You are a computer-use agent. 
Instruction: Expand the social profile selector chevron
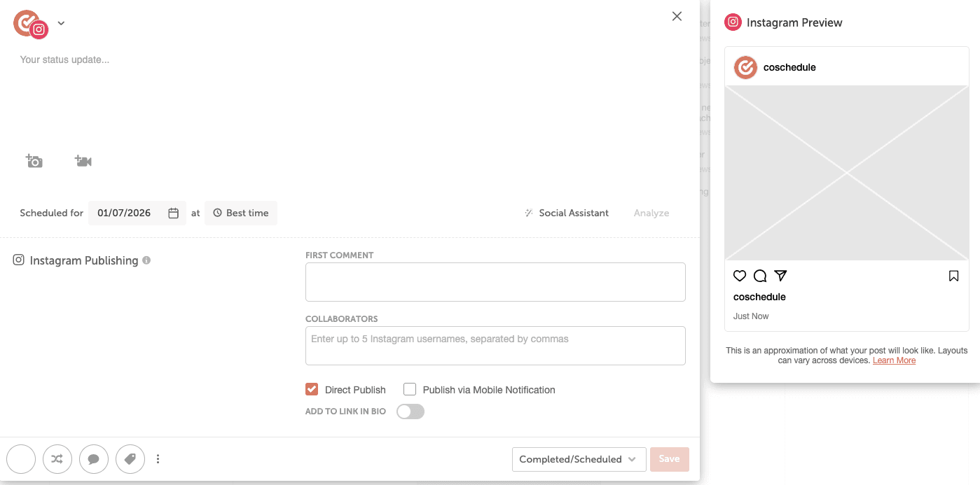[61, 23]
